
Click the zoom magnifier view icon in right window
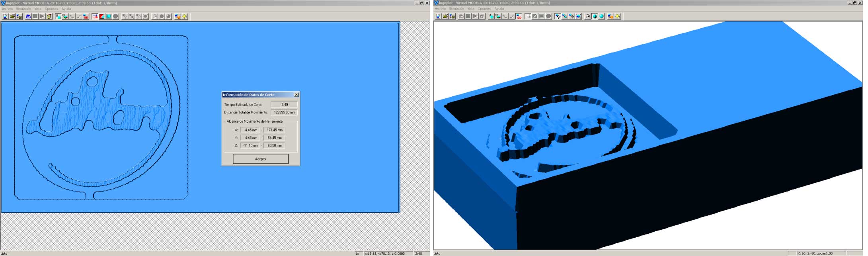[565, 16]
